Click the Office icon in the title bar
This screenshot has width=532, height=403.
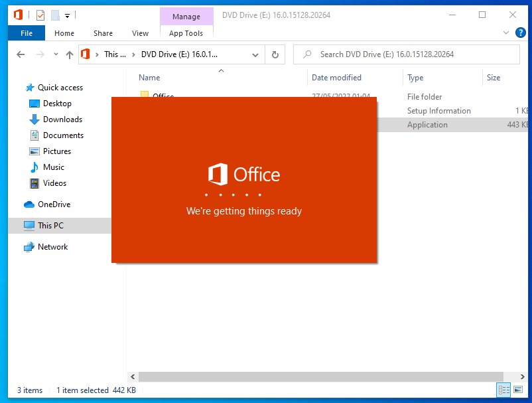(x=19, y=15)
